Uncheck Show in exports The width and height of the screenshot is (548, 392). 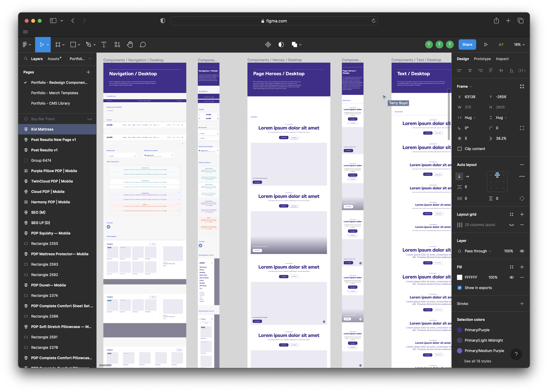click(x=460, y=288)
